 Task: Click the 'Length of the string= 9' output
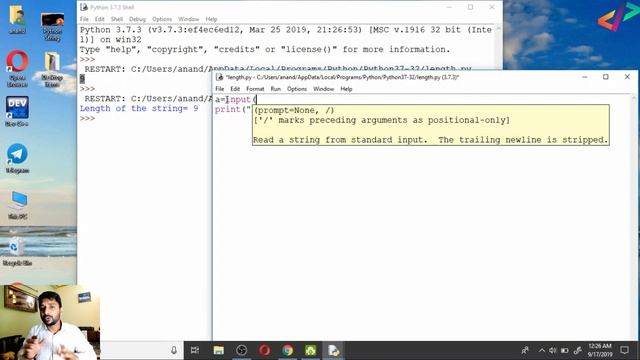pos(139,109)
